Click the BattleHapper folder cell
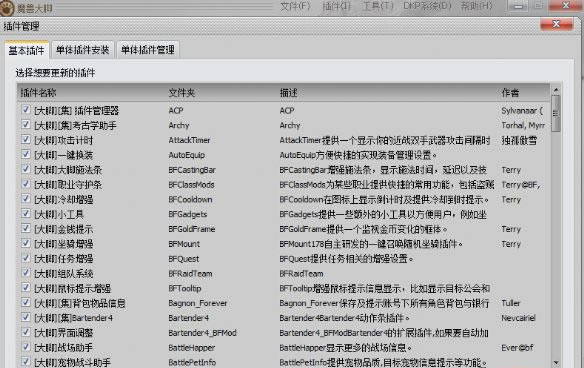 191,348
